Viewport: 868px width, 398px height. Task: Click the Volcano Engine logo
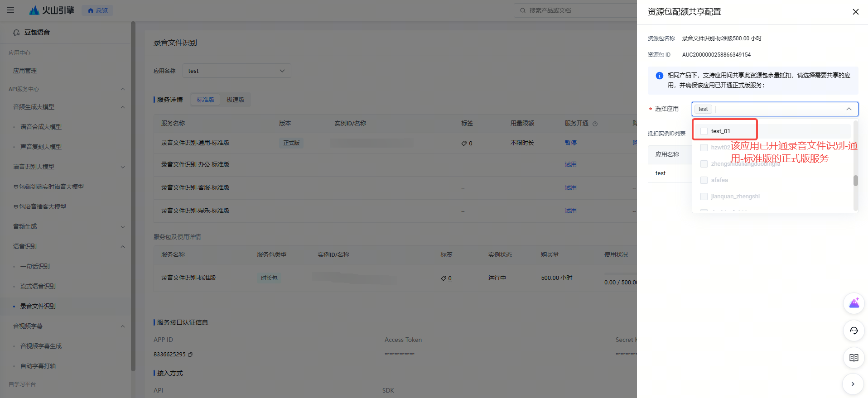coord(51,10)
